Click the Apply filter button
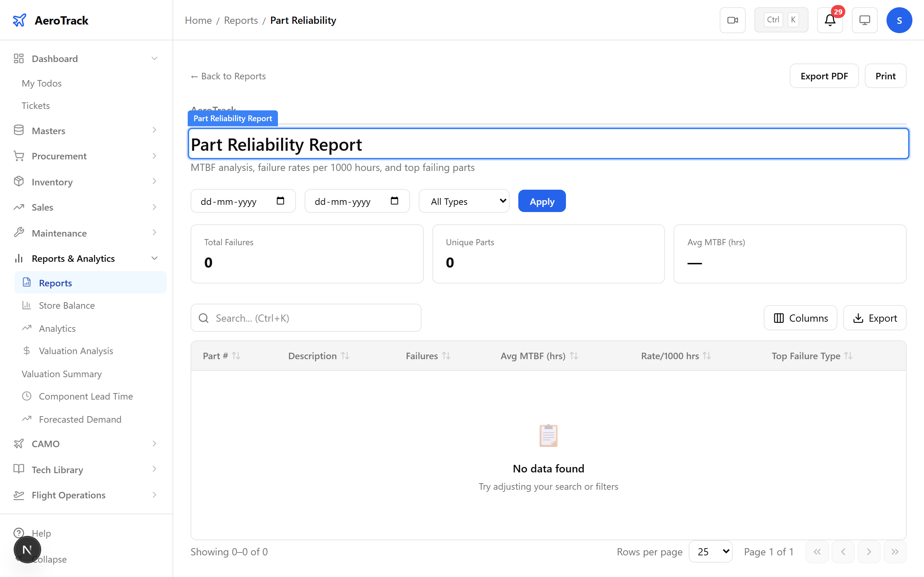The width and height of the screenshot is (924, 577). (x=541, y=201)
